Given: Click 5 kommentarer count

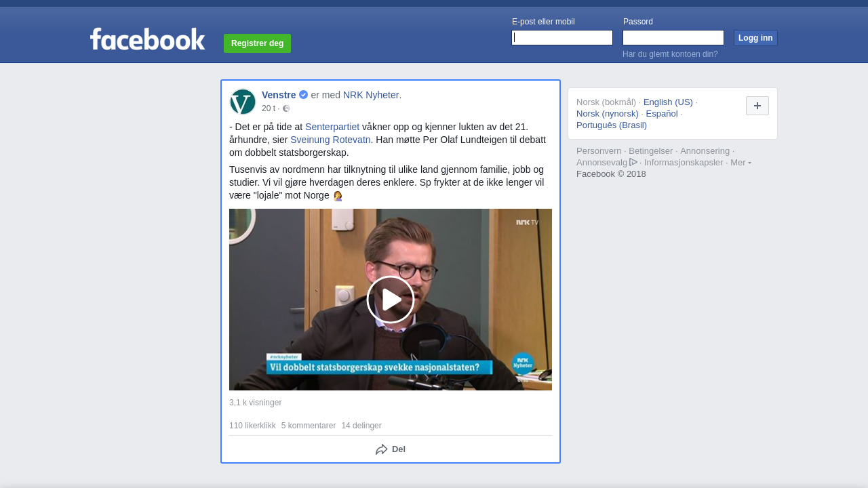Looking at the screenshot, I should (309, 426).
